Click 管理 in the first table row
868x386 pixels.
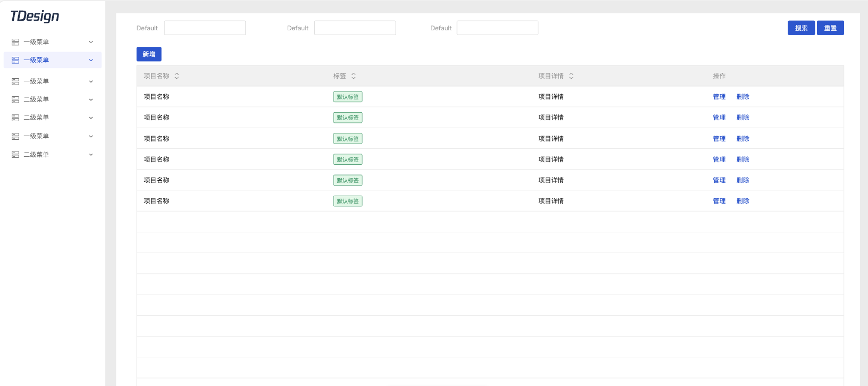pyautogui.click(x=719, y=97)
